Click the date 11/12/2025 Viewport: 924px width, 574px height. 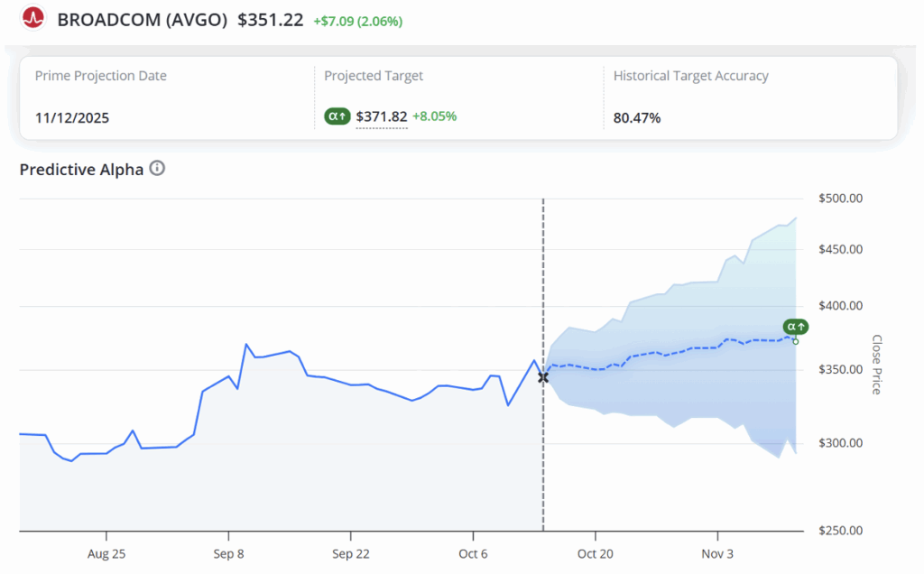[72, 118]
